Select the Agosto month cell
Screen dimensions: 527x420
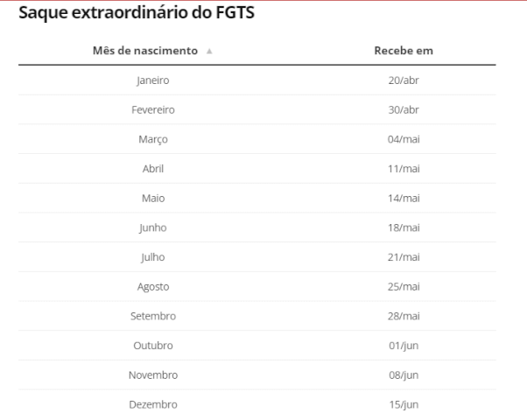(153, 286)
